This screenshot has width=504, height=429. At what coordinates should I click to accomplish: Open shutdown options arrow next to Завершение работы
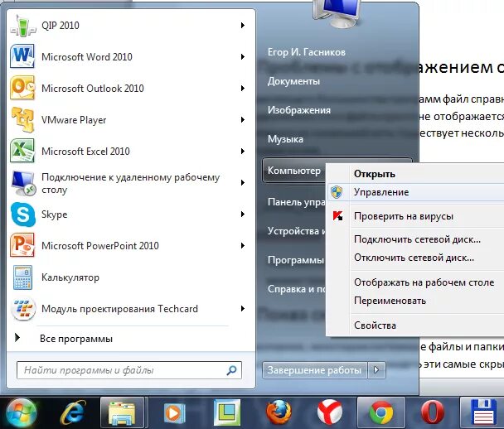click(x=376, y=370)
